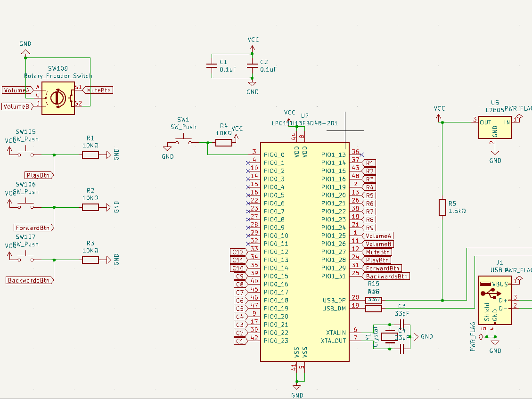Click the no-connect marker on pin 36
532x399 pixels.
tap(362, 155)
